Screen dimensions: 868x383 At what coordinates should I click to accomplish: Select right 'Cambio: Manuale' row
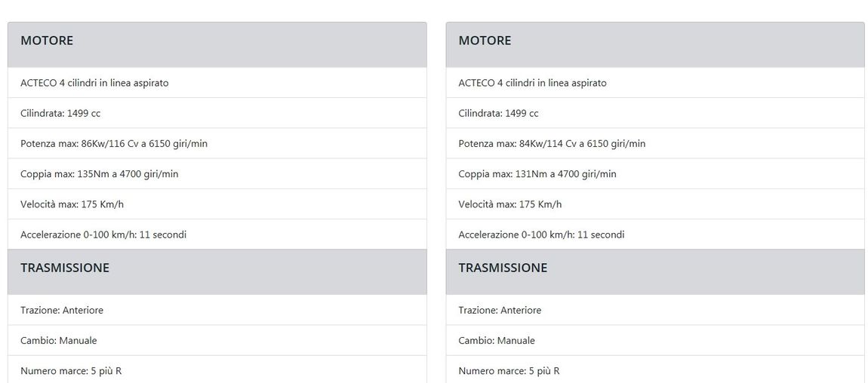pyautogui.click(x=655, y=341)
